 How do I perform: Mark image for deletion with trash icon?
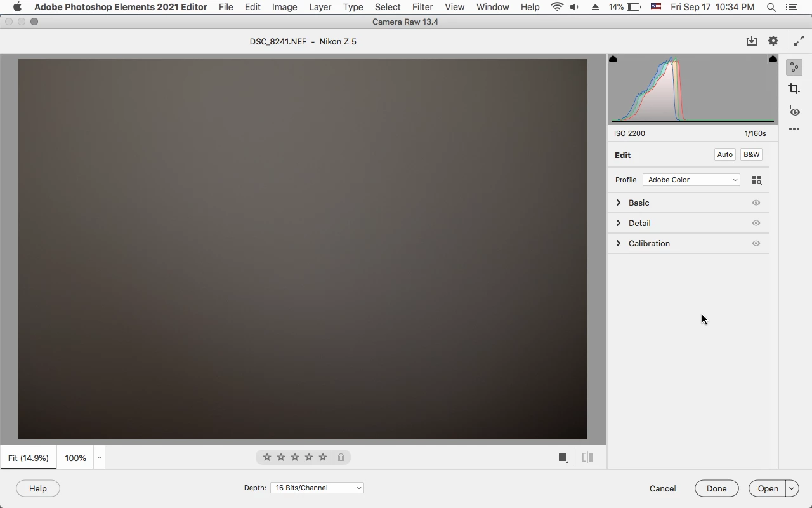(341, 457)
